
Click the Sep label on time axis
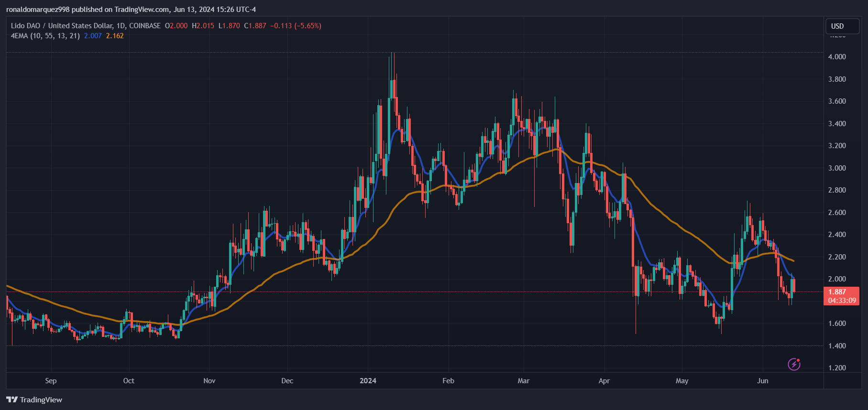(x=51, y=381)
